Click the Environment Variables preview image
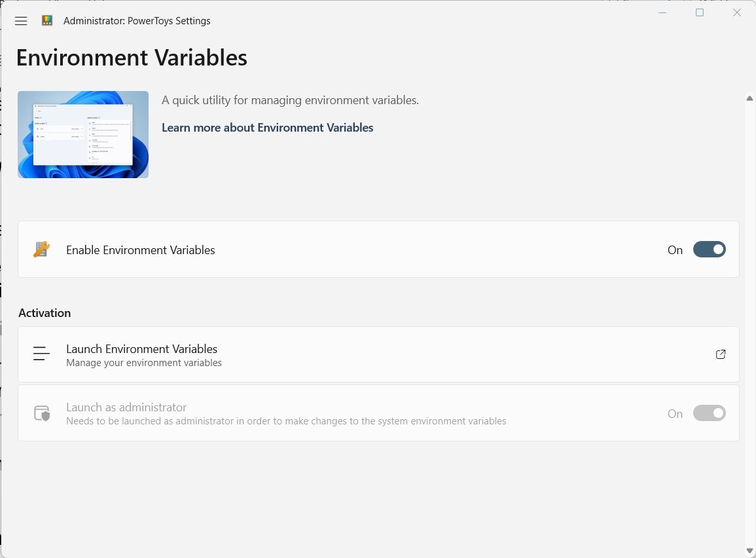The width and height of the screenshot is (756, 558). coord(83,134)
